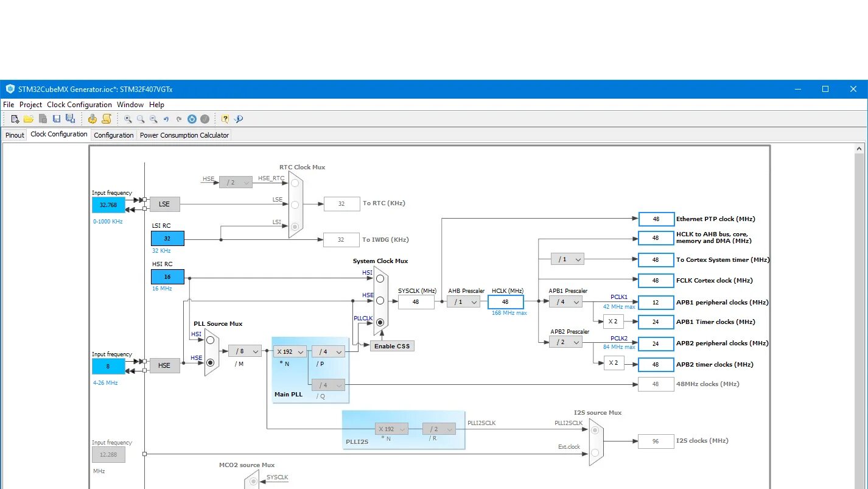Select HSE_RTC on RTC Clock Mux
The width and height of the screenshot is (868, 489).
[x=295, y=182]
